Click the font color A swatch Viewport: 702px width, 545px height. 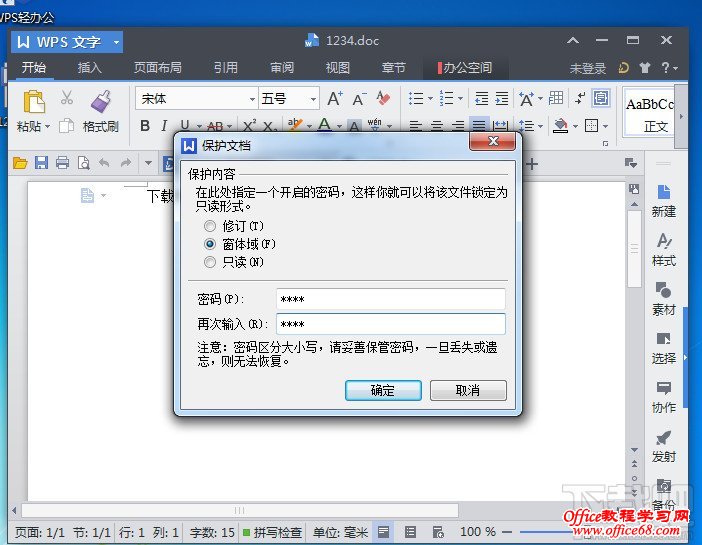point(324,125)
